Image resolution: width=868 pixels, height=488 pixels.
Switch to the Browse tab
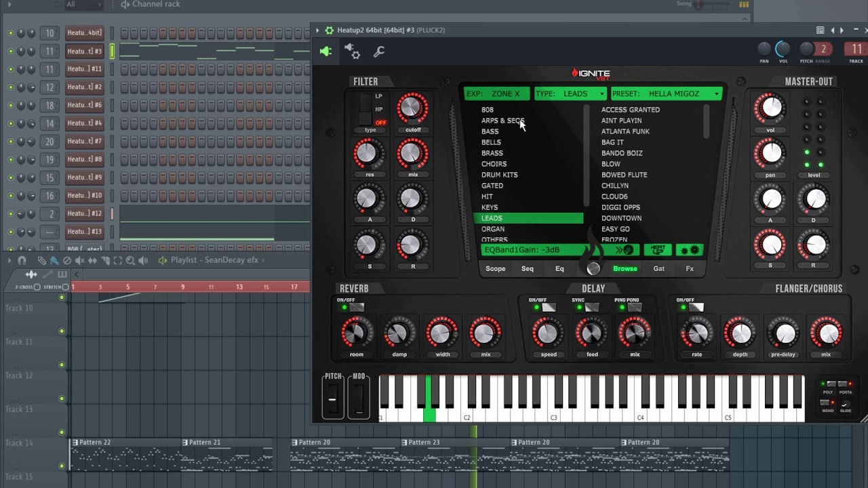625,268
